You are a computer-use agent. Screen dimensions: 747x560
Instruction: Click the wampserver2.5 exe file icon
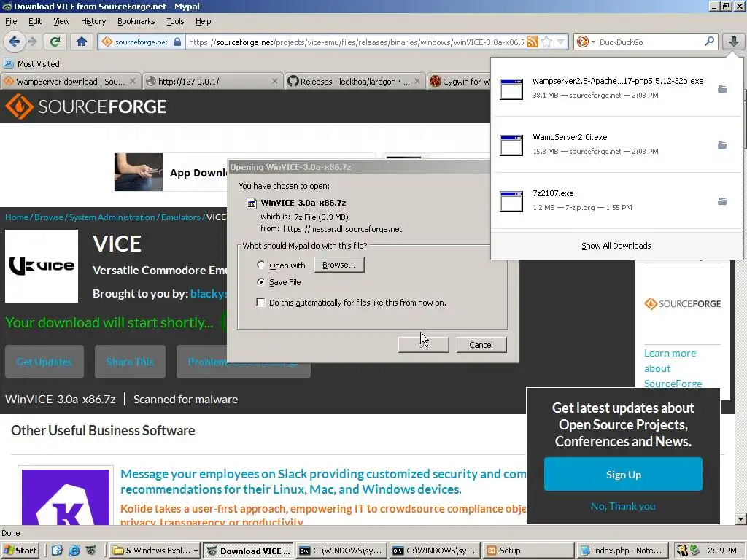[x=511, y=89]
